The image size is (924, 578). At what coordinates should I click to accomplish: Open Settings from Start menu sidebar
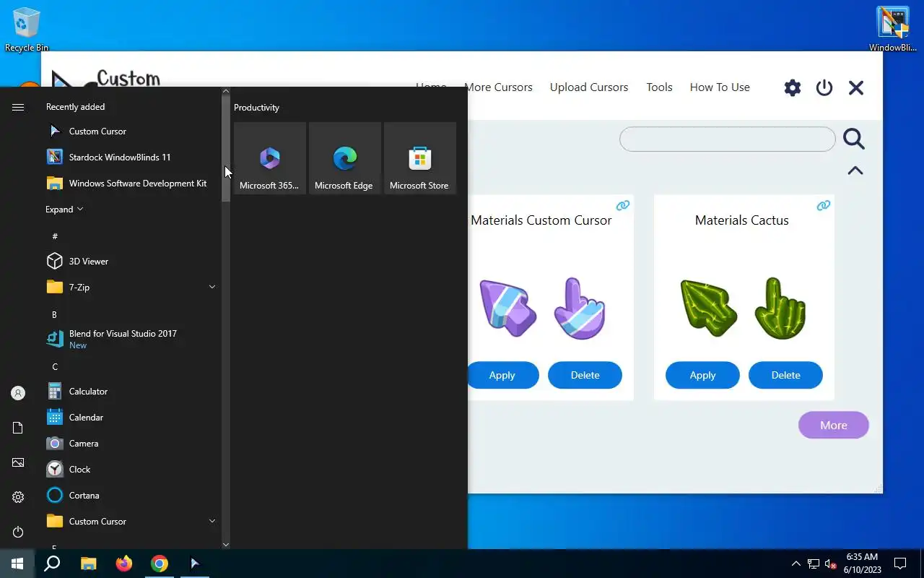click(x=18, y=497)
